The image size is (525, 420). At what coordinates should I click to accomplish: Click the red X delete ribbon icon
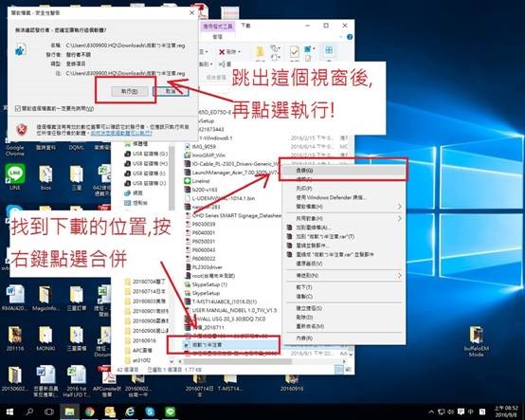tap(222, 52)
